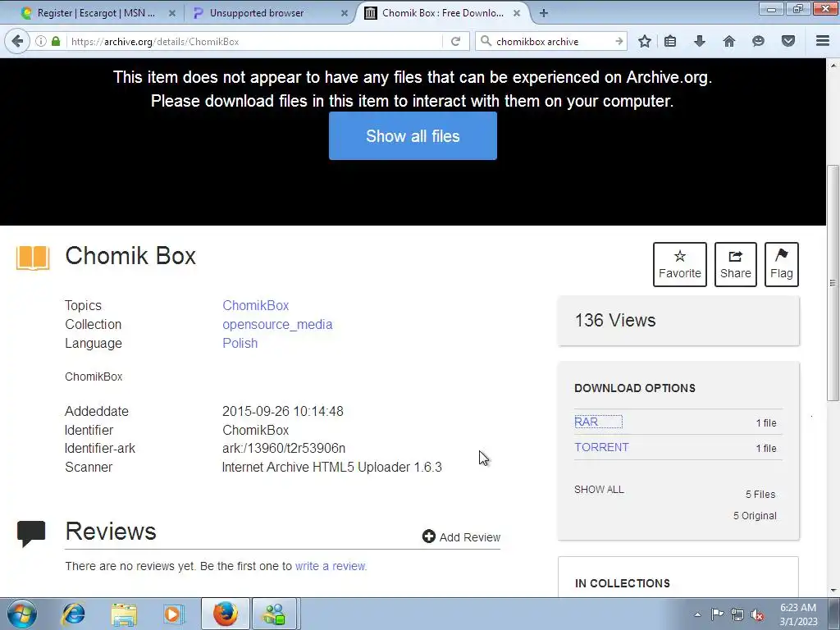Screen dimensions: 840x630
Task: Open the downloads arrow icon
Action: click(x=700, y=41)
